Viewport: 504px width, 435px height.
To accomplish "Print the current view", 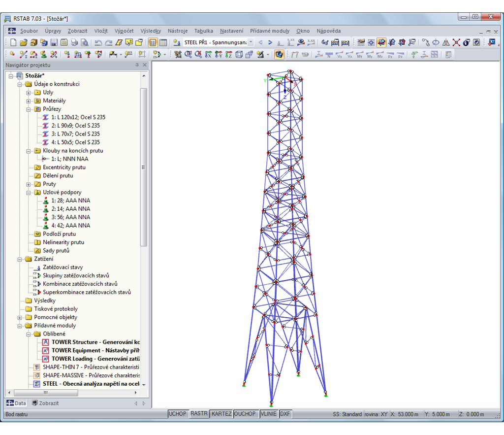I will [x=74, y=42].
